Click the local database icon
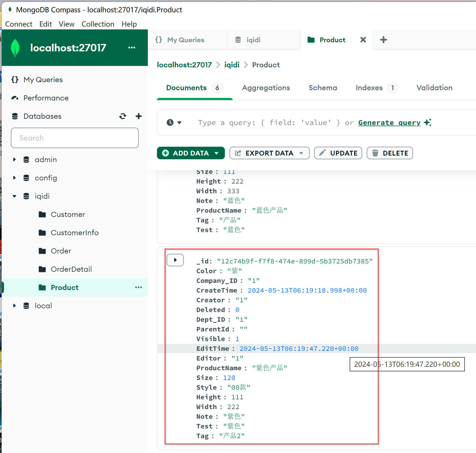Image resolution: width=476 pixels, height=453 pixels. point(26,306)
